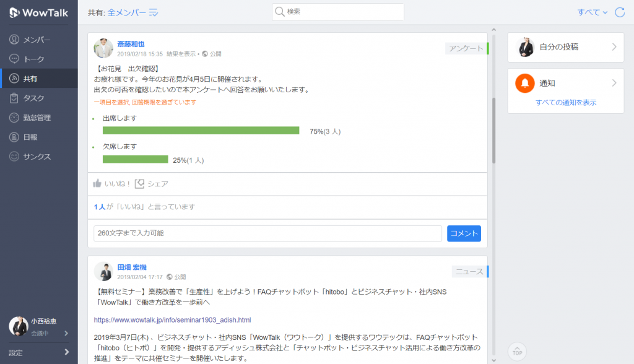Click the search magnifier icon
The height and width of the screenshot is (364, 634).
tap(279, 12)
